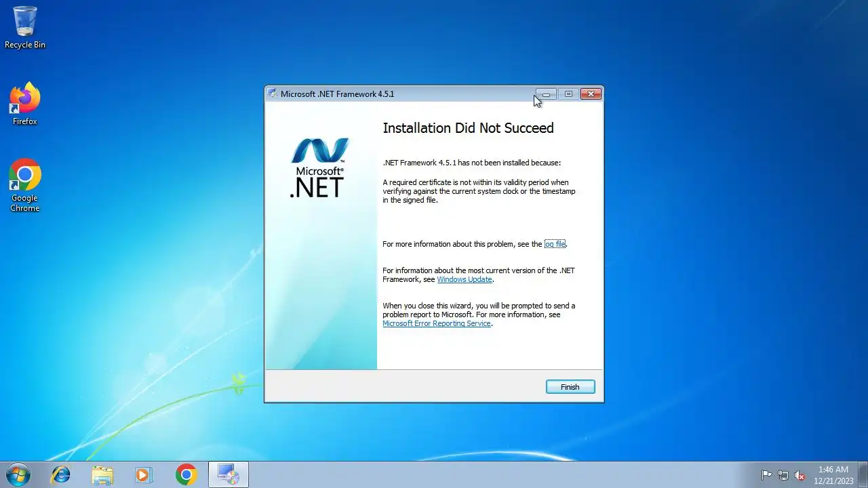This screenshot has width=868, height=488.
Task: Open the clock showing 1:46 AM
Action: click(x=833, y=474)
